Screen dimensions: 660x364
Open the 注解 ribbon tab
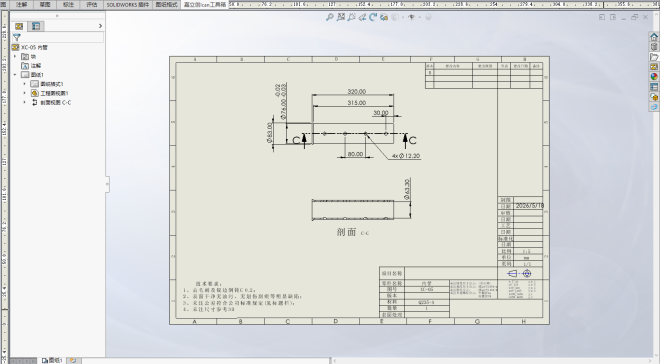21,5
